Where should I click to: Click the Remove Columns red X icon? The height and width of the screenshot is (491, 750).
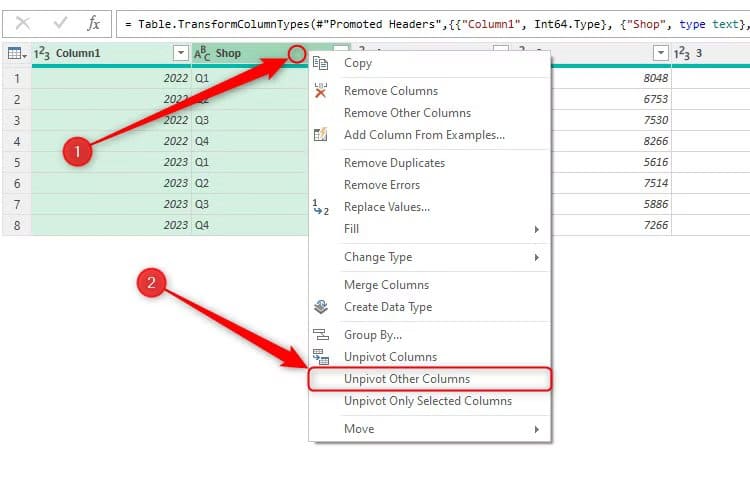[320, 90]
